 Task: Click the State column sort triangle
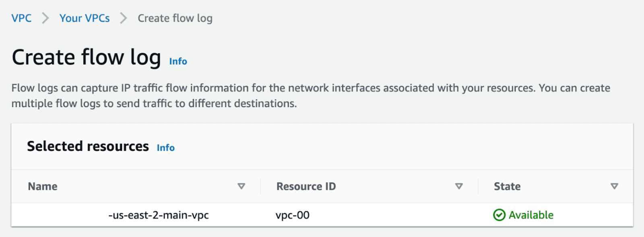(614, 186)
